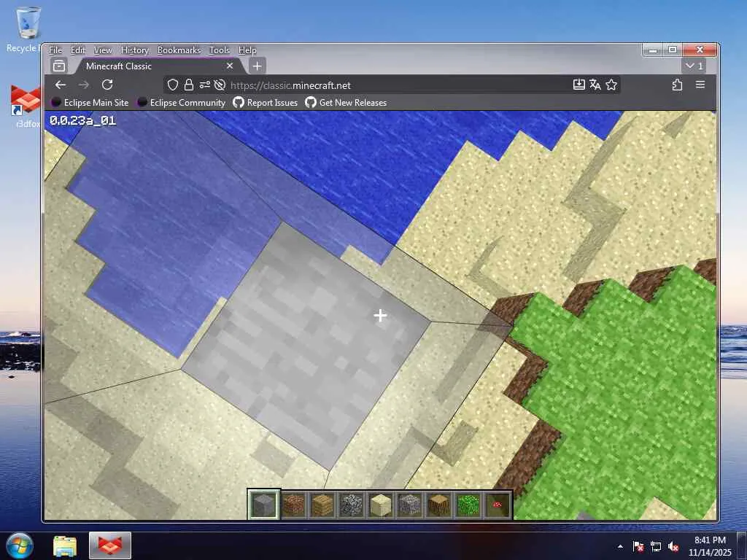Open the translate page icon
This screenshot has width=747, height=560.
point(595,85)
